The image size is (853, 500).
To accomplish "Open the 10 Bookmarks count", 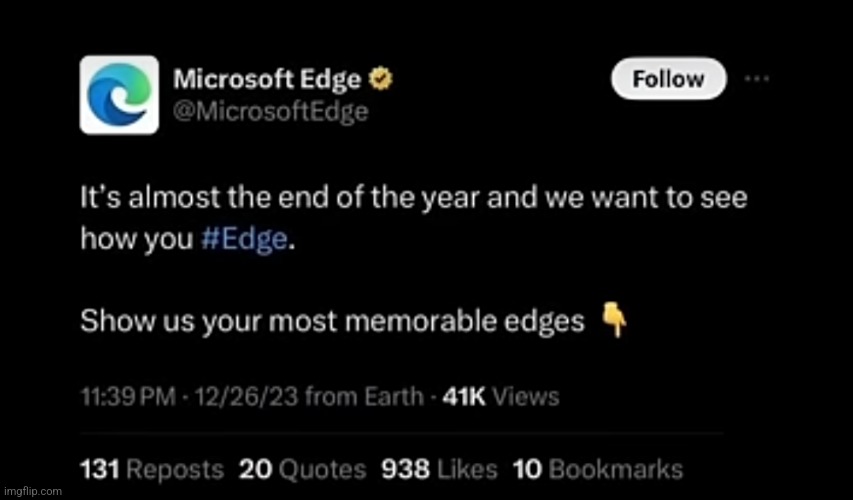I will (x=598, y=469).
